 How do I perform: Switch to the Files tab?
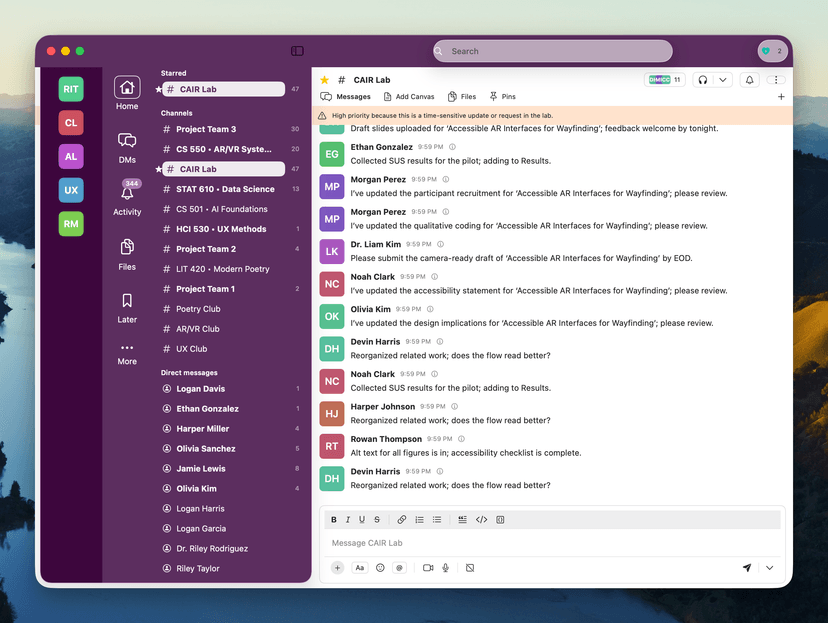[464, 96]
